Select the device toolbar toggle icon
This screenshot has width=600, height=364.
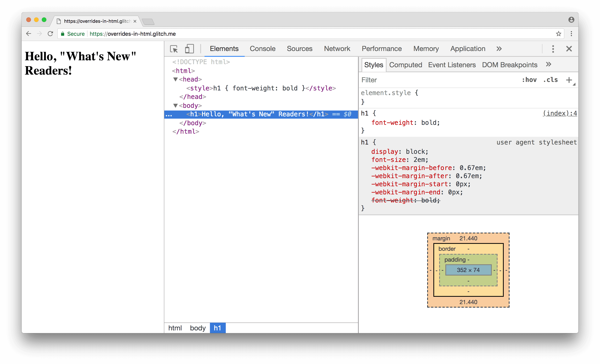pos(189,48)
